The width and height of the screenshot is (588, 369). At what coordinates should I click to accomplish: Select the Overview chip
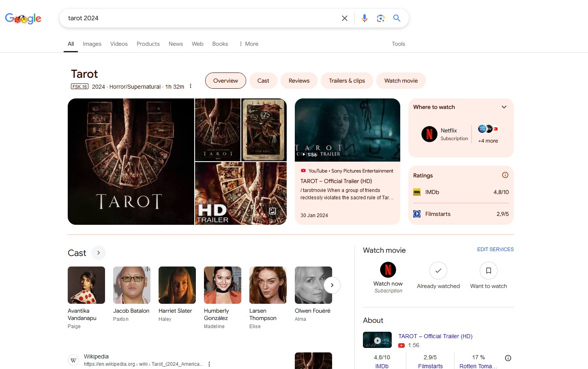(225, 81)
